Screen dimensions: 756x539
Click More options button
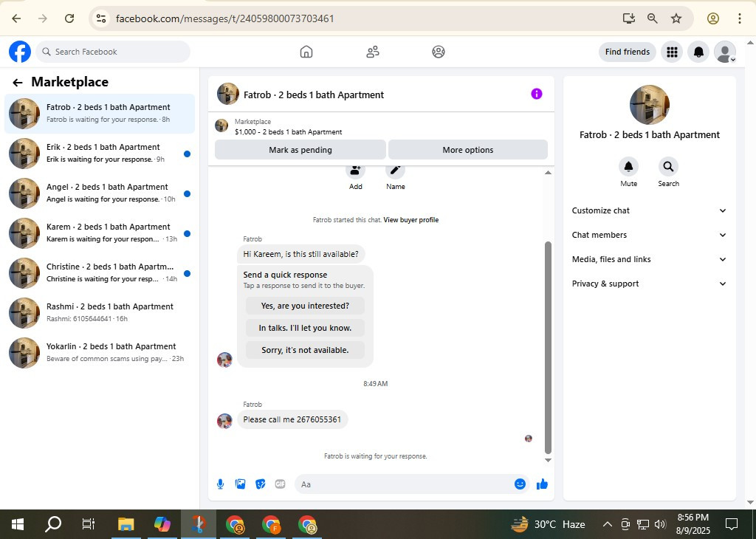click(x=467, y=150)
